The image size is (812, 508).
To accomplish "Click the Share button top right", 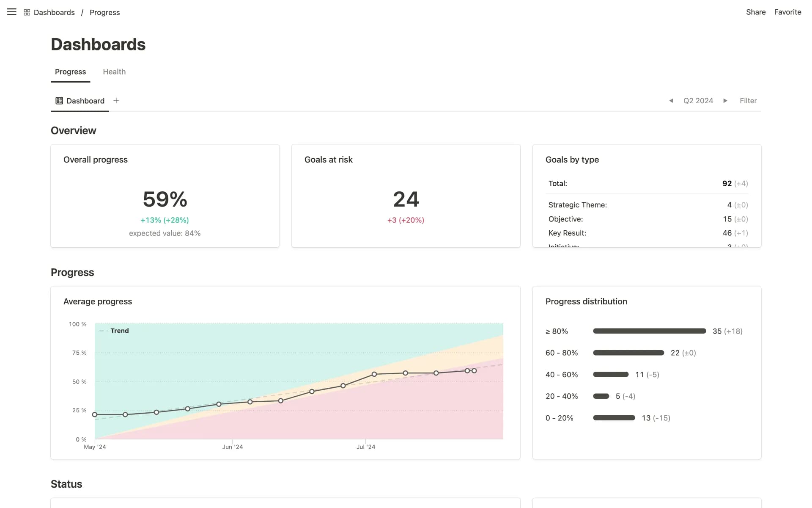I will 755,12.
